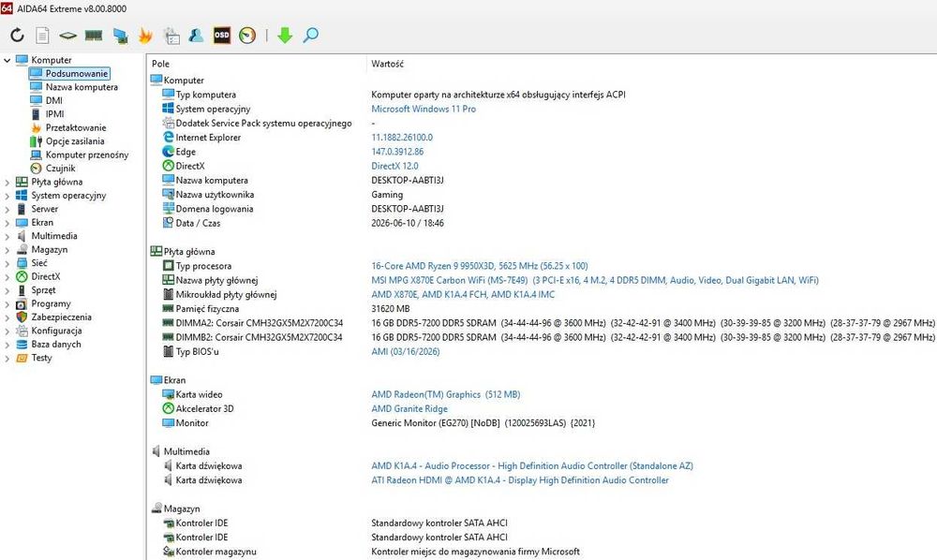Click the user profile toolbar icon
The image size is (937, 560).
click(x=196, y=36)
